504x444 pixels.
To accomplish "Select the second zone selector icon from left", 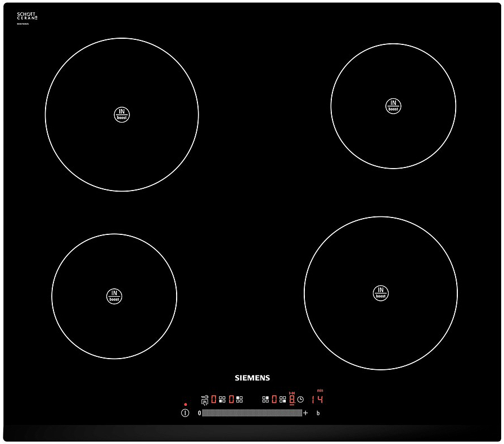I will [x=240, y=400].
